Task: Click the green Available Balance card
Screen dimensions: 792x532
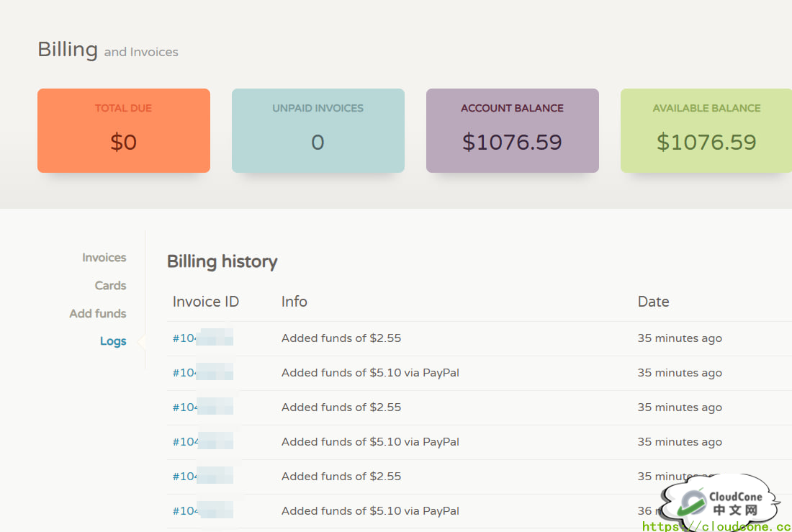Action: [706, 130]
